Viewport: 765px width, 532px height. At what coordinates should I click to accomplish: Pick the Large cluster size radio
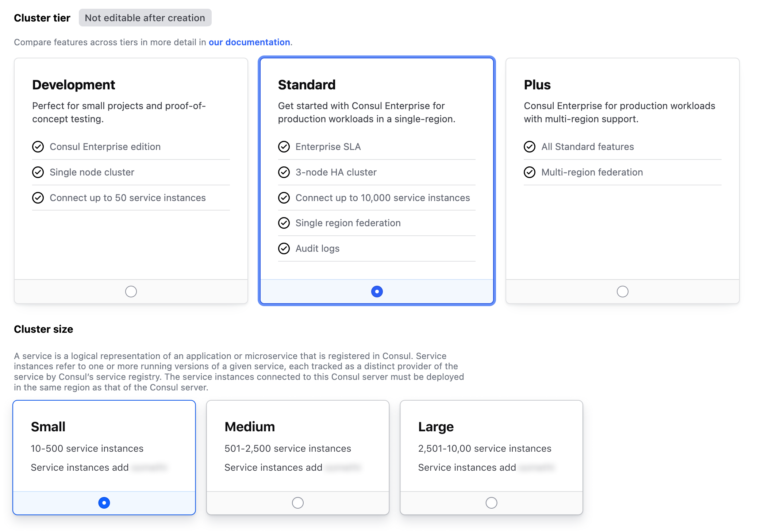(492, 503)
